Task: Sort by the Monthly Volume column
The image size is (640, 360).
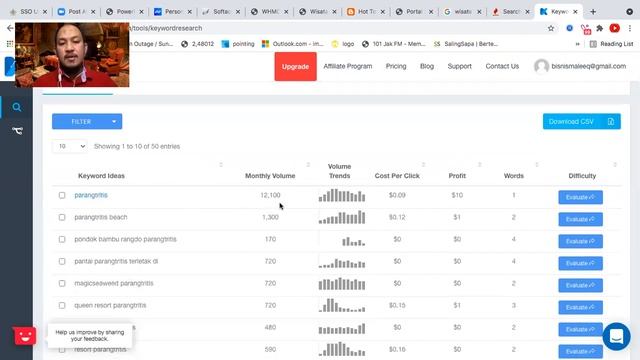Action: point(308,164)
